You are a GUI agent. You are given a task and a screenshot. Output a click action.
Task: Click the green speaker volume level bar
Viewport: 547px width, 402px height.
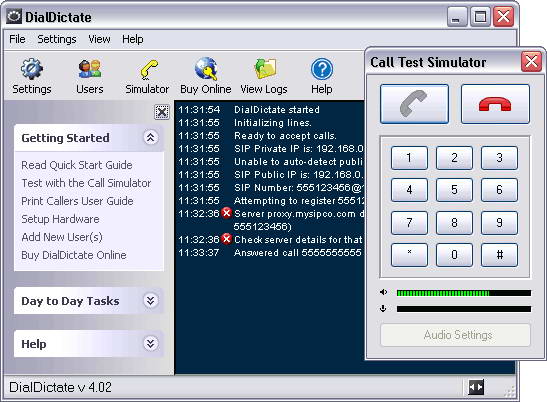pyautogui.click(x=464, y=293)
